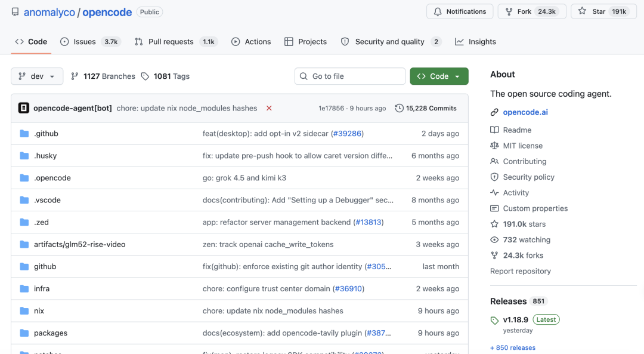Viewport: 644px width, 354px height.
Task: Click folder icon for nix row
Action: pos(24,311)
